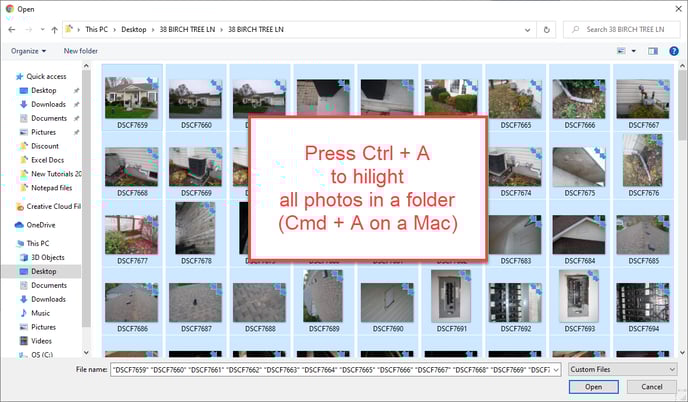
Task: Select the DSCF7659 photo thumbnail
Action: pos(132,98)
